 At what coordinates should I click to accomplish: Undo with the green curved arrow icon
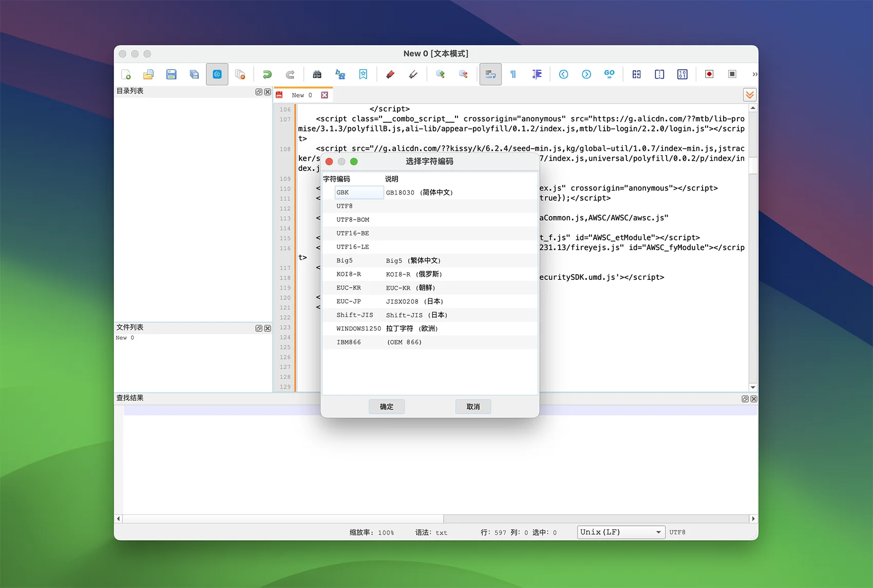tap(267, 74)
